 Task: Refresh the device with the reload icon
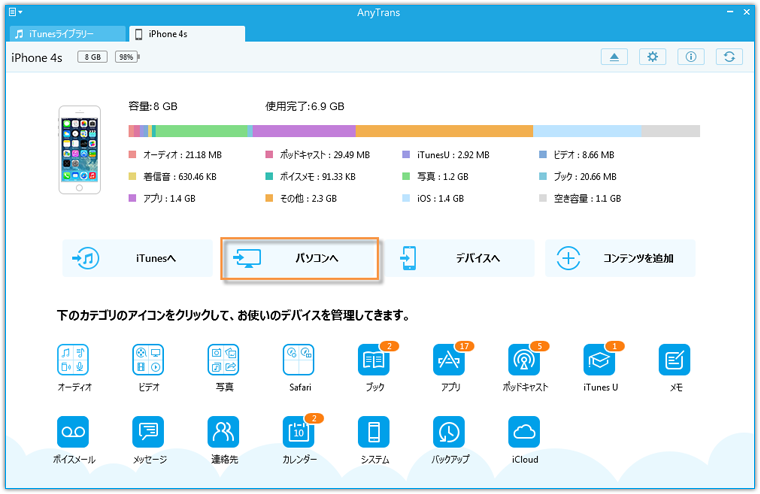[x=729, y=57]
